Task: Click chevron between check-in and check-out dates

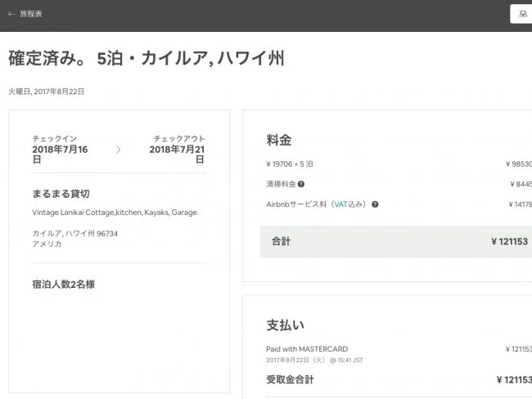Action: coord(118,150)
